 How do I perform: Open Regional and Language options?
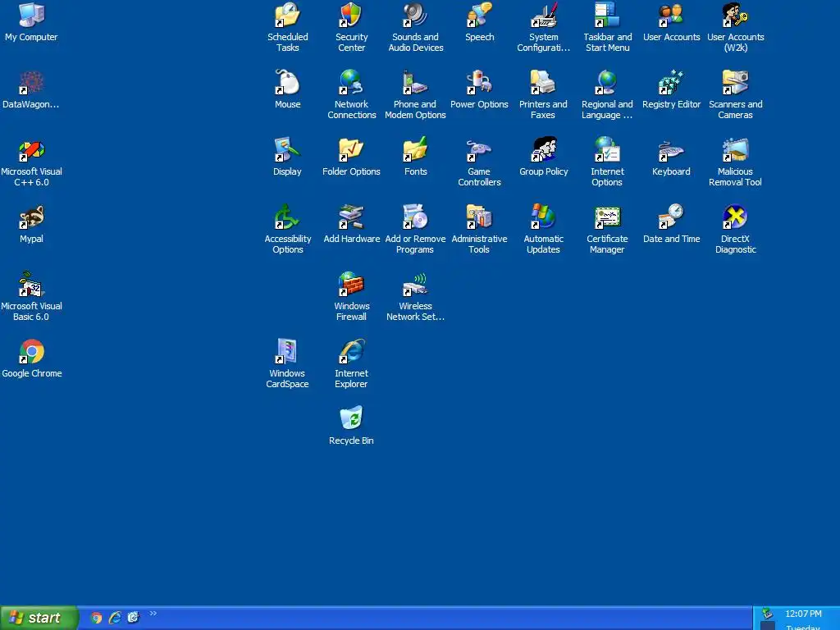click(608, 95)
